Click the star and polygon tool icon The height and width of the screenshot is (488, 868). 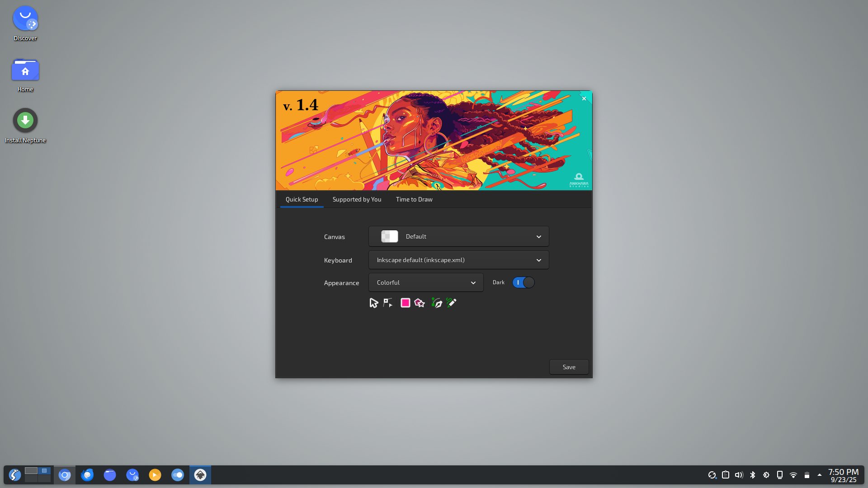click(x=420, y=303)
